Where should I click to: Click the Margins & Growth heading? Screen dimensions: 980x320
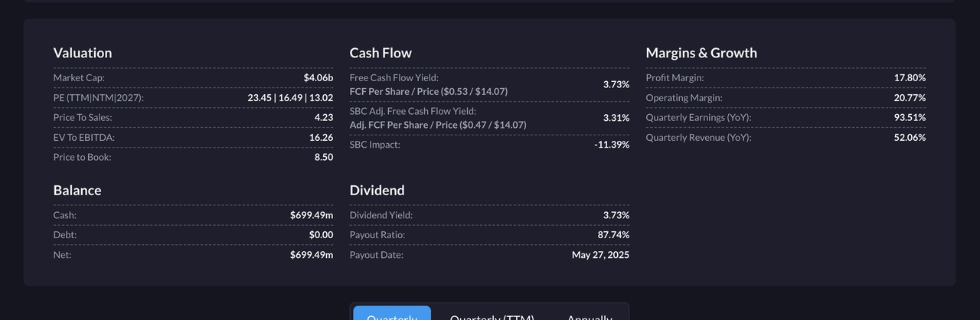click(701, 53)
